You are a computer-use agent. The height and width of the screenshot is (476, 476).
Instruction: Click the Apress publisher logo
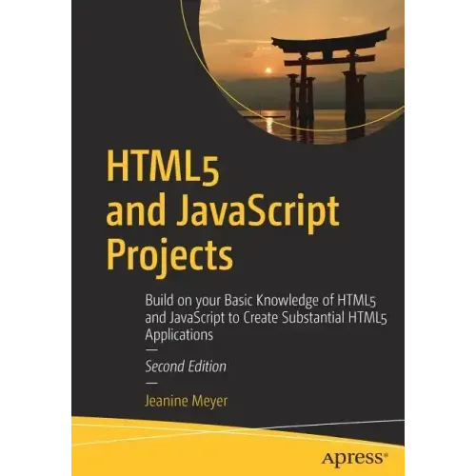[x=355, y=459]
